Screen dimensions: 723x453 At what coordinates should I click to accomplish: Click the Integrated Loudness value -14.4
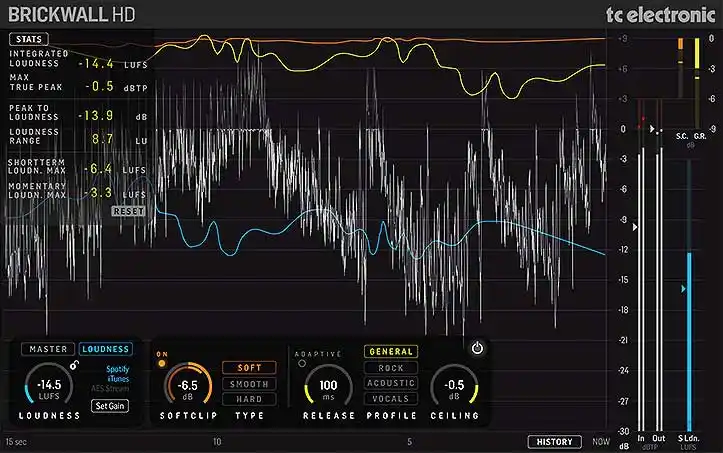96,64
